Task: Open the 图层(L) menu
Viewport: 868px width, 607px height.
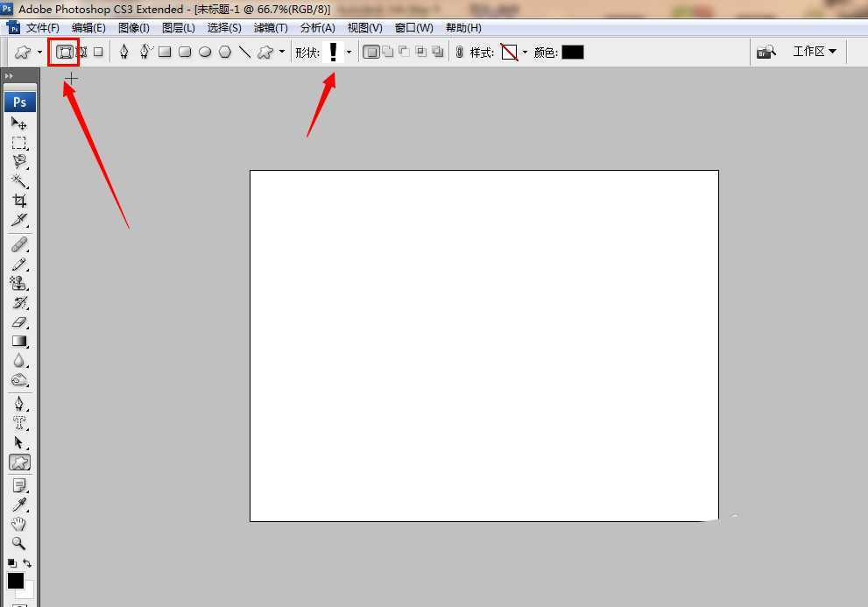Action: 179,28
